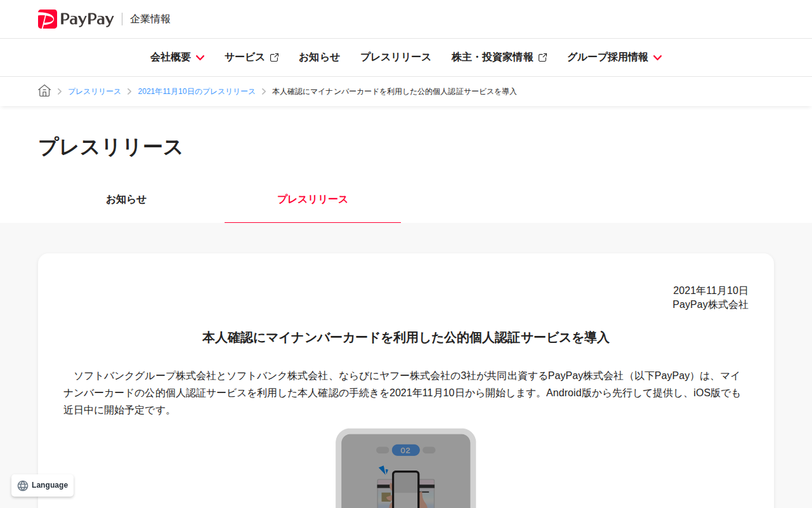Open the サービス menu link
This screenshot has height=508, width=812.
point(245,57)
